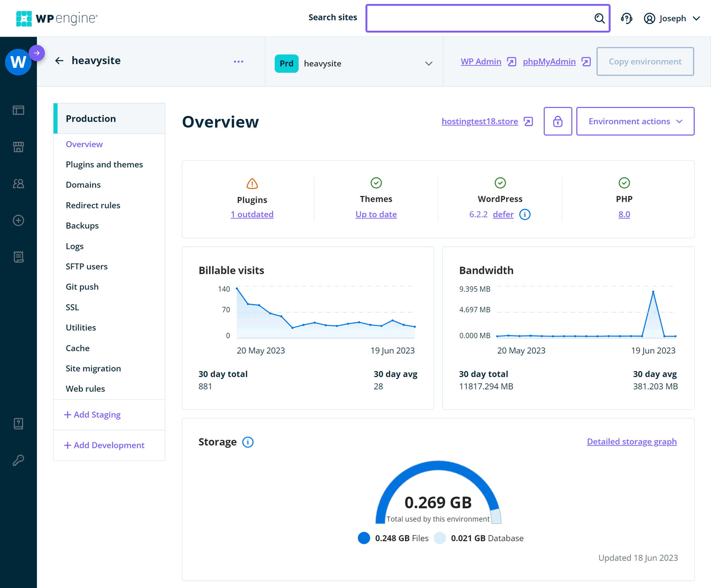This screenshot has height=588, width=711.
Task: Open the SFTP users section
Action: [87, 266]
